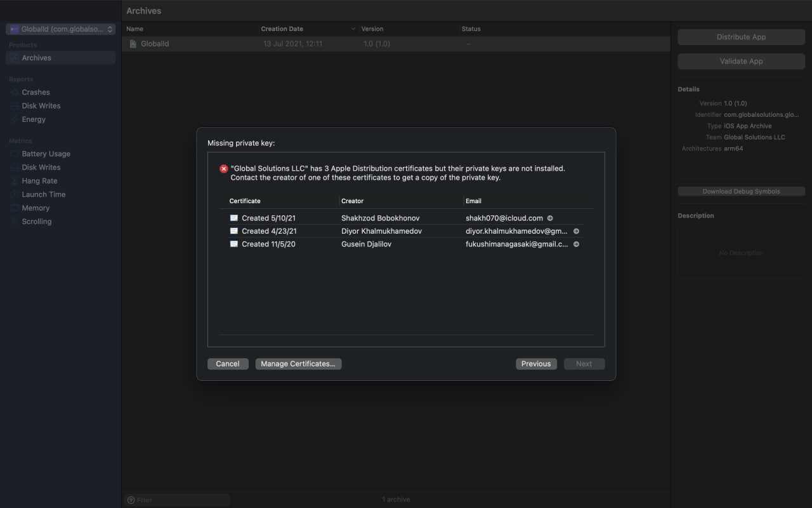The image size is (812, 508).
Task: Click the Crashes sidebar icon
Action: [x=15, y=92]
